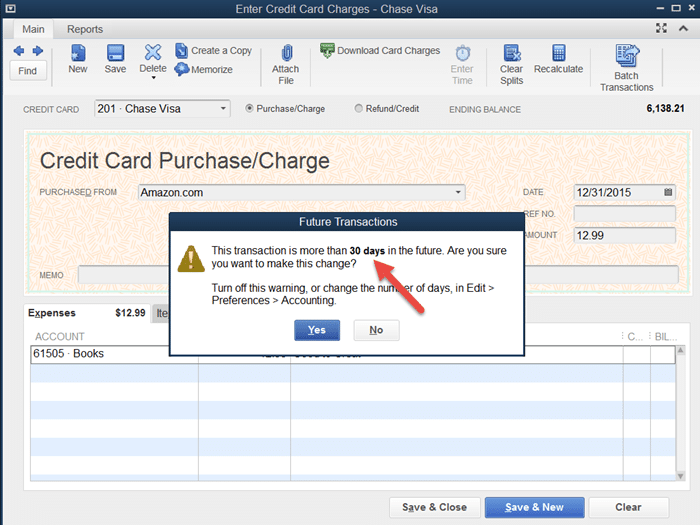Switch to the Main tab
Image resolution: width=700 pixels, height=525 pixels.
point(33,29)
